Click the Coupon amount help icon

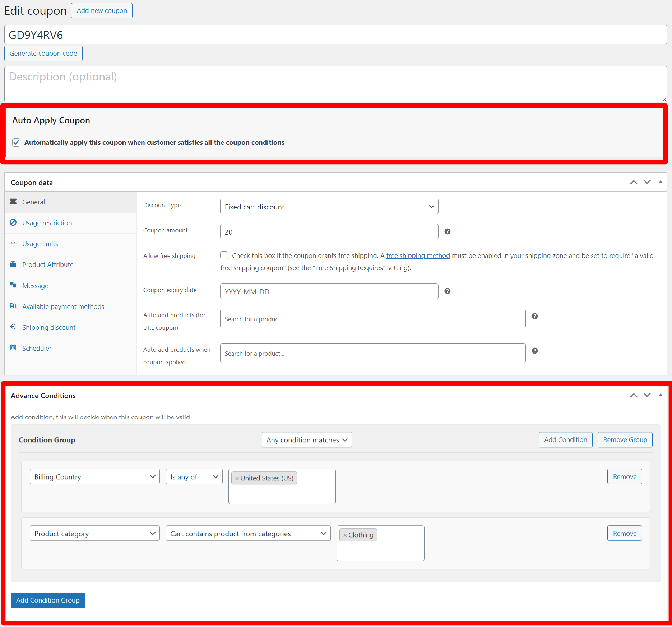448,231
